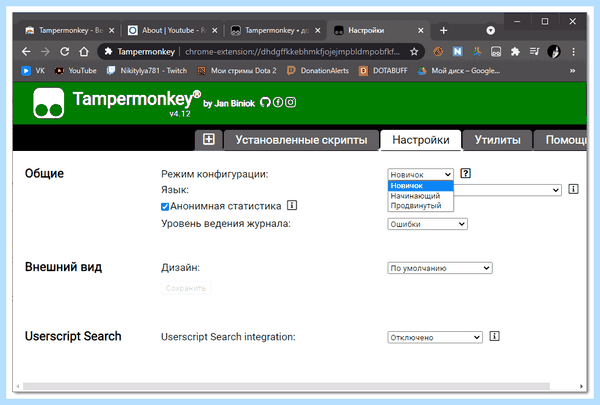
Task: Click the orange round extension icon
Action: pyautogui.click(x=438, y=52)
